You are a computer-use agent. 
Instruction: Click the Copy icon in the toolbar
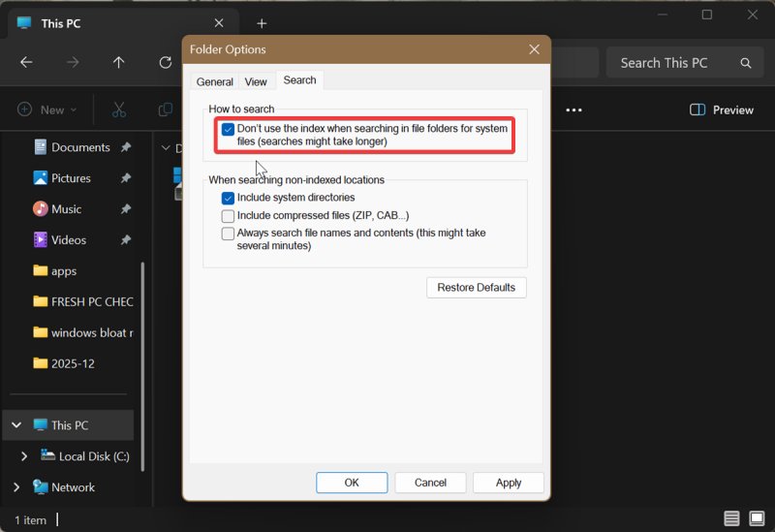click(165, 110)
